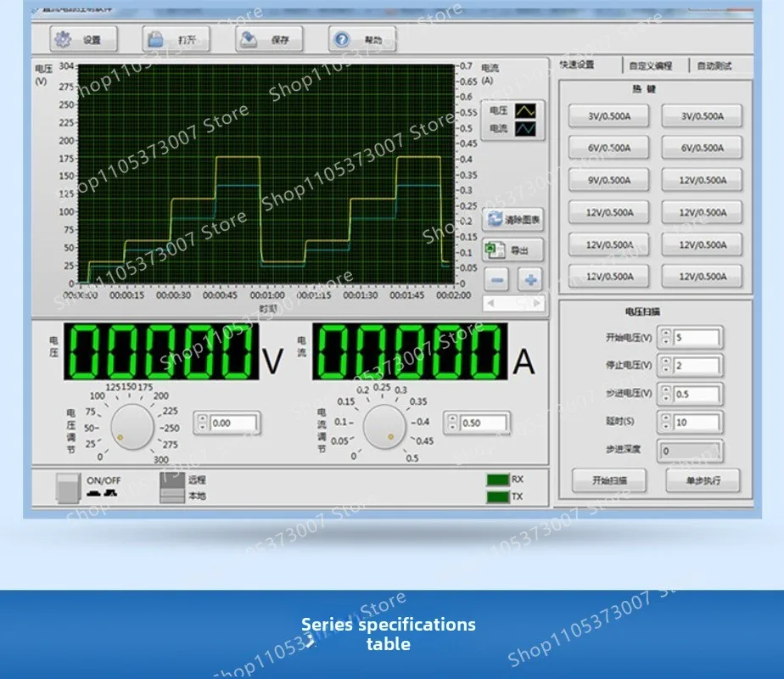The width and height of the screenshot is (784, 679).
Task: Decrement the 停止电压(V) stepper
Action: click(665, 370)
